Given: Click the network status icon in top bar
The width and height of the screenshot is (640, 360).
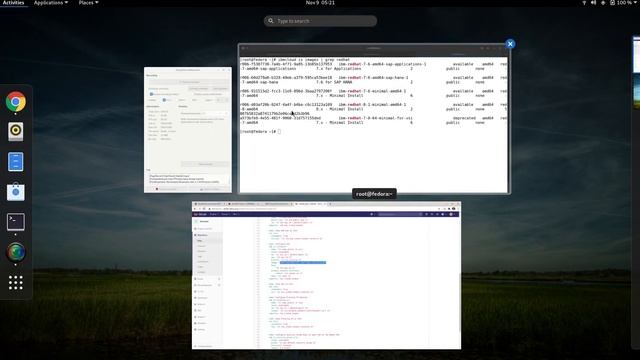Looking at the screenshot, I should (x=584, y=3).
